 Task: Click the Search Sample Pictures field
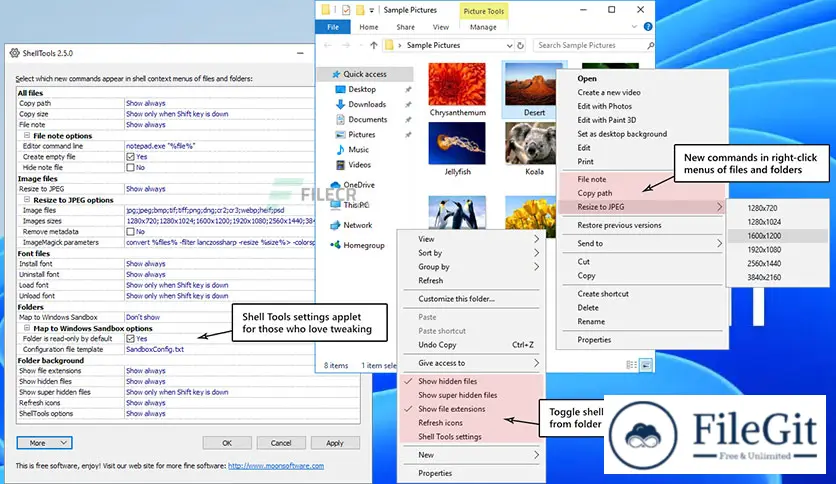(x=589, y=45)
